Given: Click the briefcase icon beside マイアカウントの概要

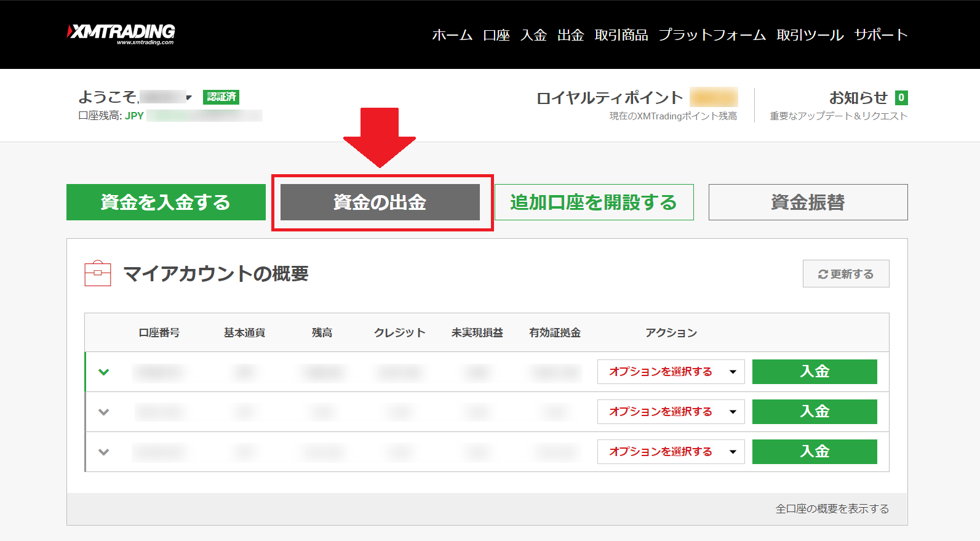Looking at the screenshot, I should (x=98, y=273).
